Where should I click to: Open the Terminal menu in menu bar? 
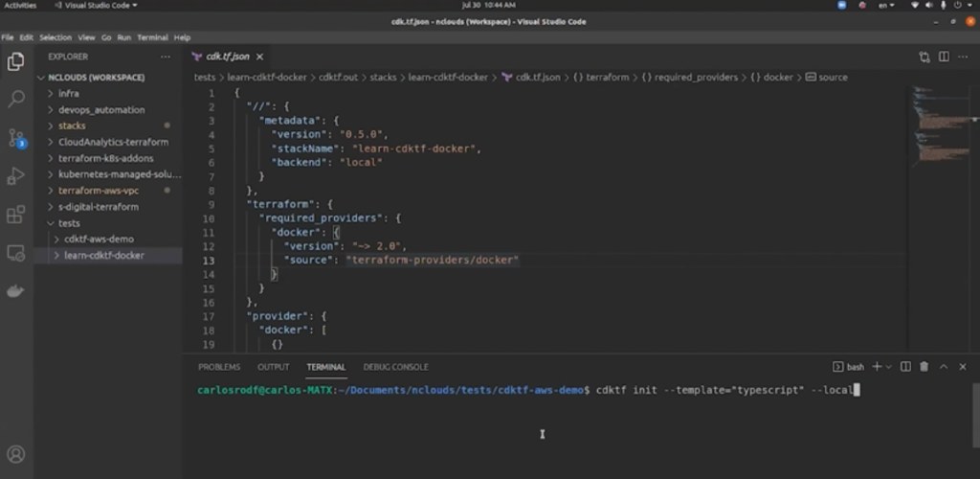152,37
